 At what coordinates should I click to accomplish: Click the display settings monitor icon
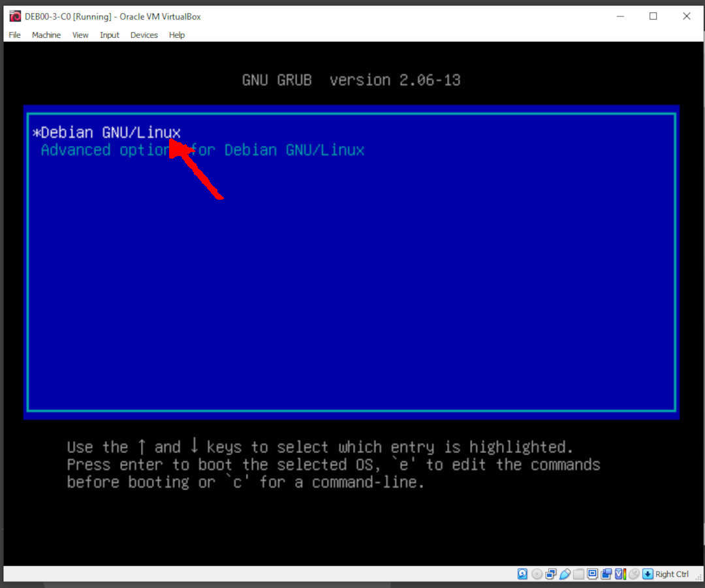(592, 574)
